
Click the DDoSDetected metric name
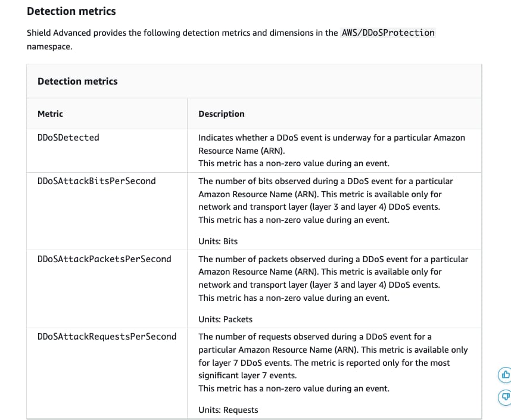pyautogui.click(x=68, y=138)
